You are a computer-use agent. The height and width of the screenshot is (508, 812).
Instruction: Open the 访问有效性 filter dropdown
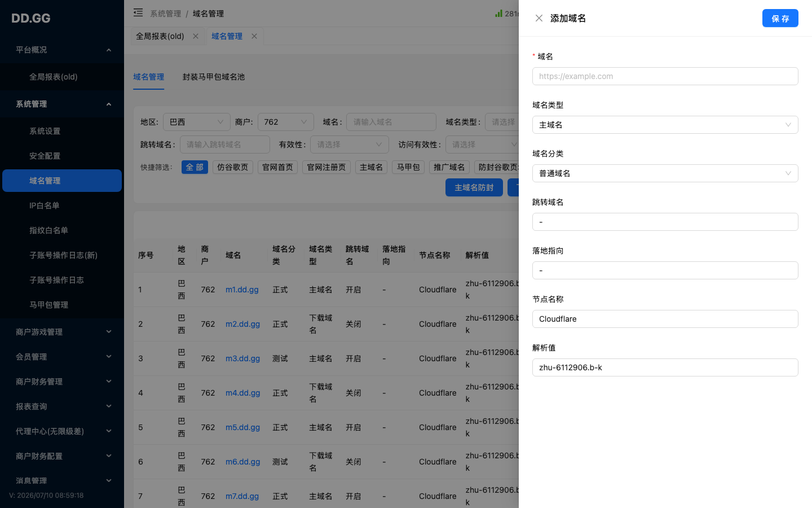482,144
